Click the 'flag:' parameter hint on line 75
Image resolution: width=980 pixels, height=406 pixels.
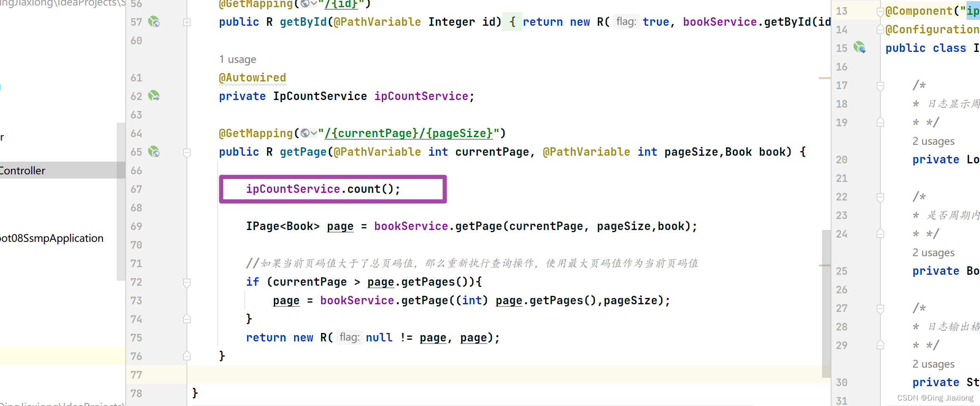349,337
